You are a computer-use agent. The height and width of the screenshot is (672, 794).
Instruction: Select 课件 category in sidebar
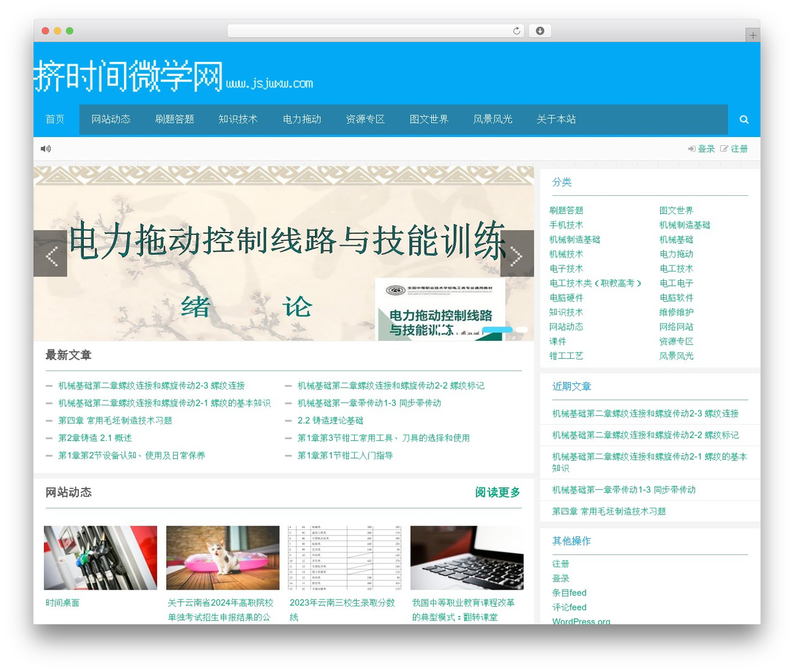558,341
